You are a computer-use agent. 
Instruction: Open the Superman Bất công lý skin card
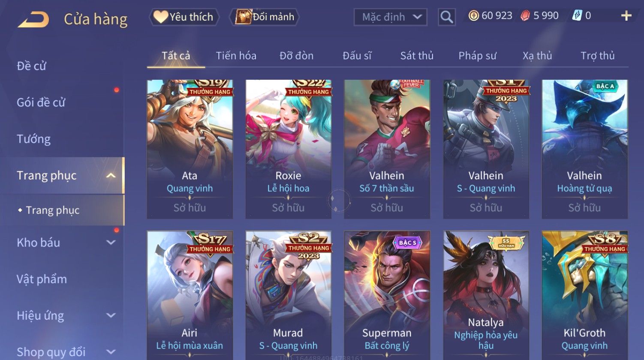(x=387, y=296)
